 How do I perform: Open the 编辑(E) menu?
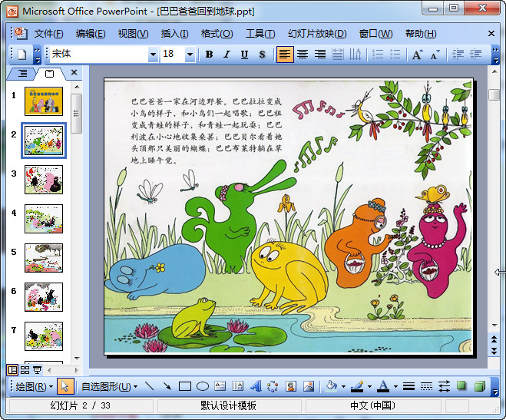tap(91, 34)
